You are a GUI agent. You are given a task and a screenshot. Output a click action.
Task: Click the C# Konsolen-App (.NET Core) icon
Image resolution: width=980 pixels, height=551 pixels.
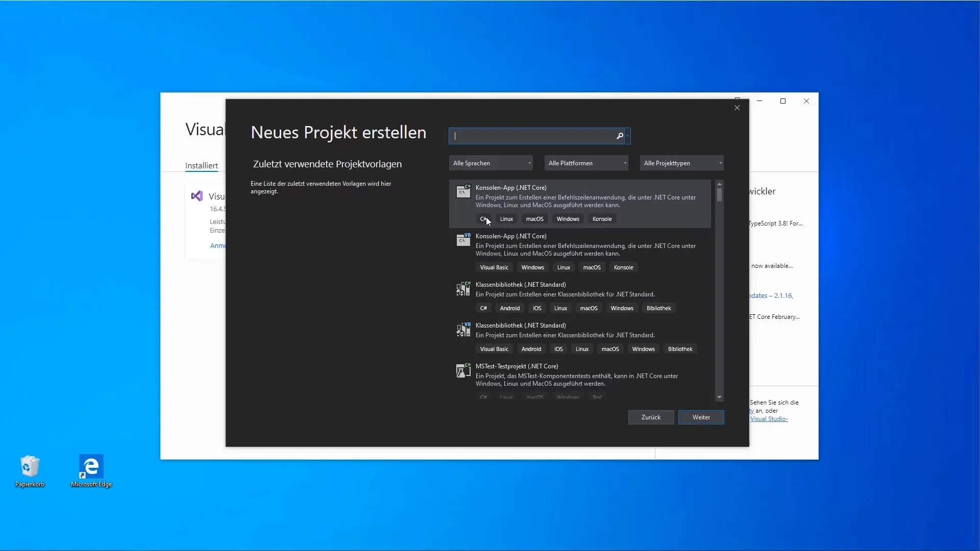coord(463,191)
